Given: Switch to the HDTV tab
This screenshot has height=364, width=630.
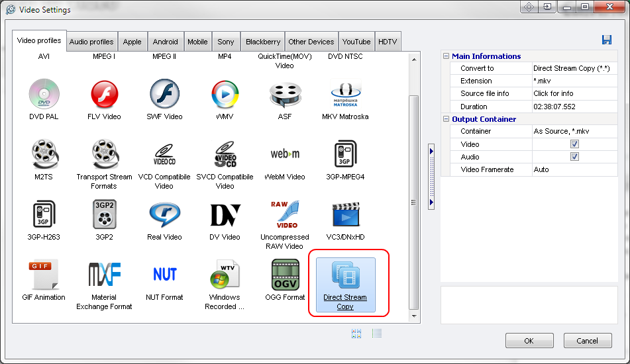Looking at the screenshot, I should coord(388,42).
